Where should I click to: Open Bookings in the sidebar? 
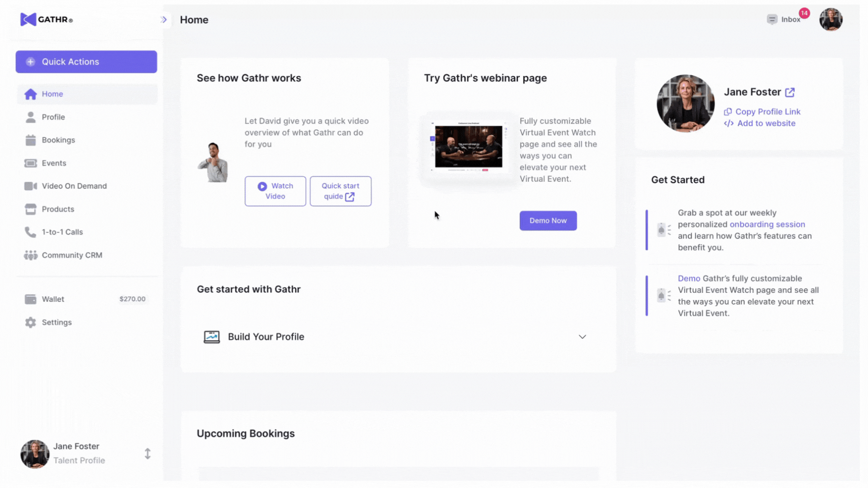[58, 140]
